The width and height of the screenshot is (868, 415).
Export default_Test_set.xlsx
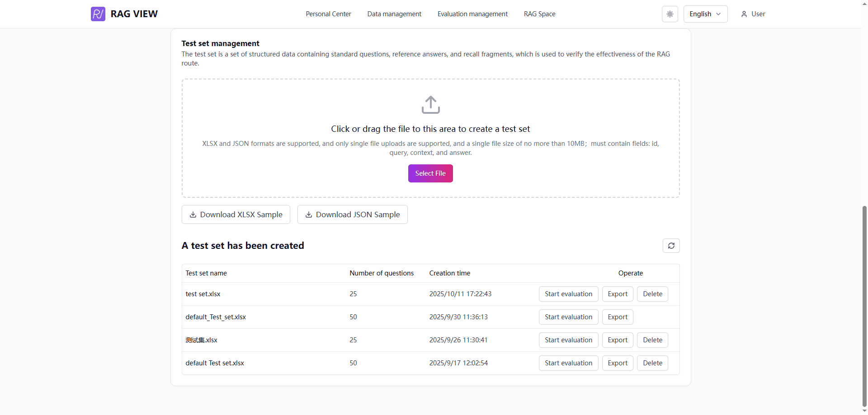point(617,317)
